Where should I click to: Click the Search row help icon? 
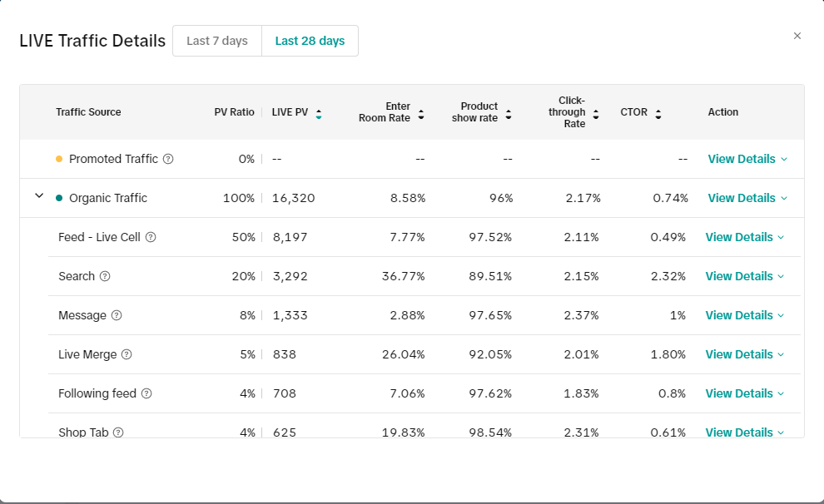(x=105, y=276)
